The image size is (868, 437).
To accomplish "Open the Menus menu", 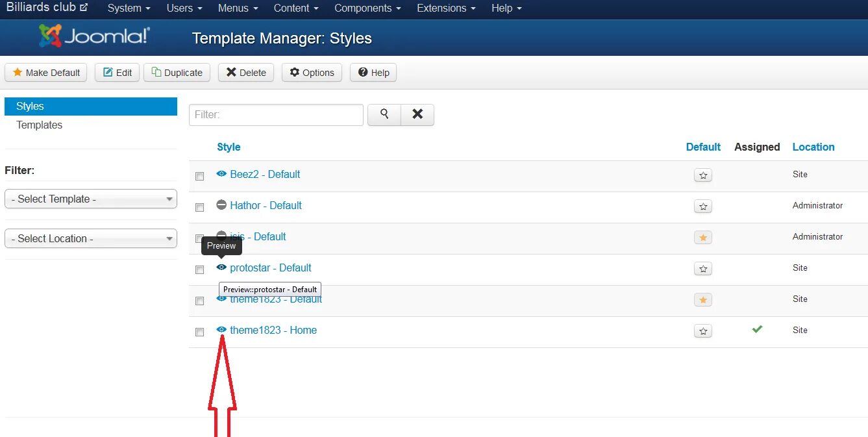I will pos(238,8).
